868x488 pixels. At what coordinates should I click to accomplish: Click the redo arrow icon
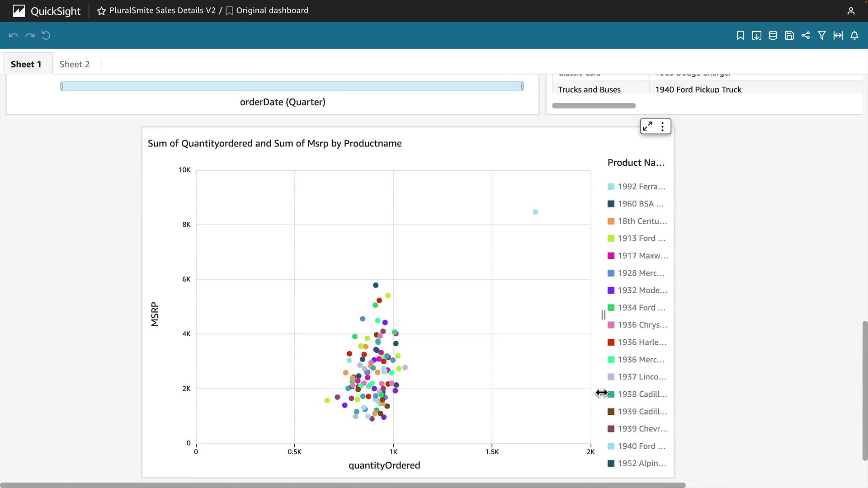(30, 35)
